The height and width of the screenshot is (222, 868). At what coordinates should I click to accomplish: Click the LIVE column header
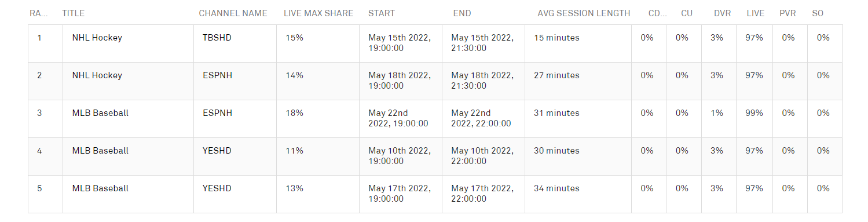(755, 13)
